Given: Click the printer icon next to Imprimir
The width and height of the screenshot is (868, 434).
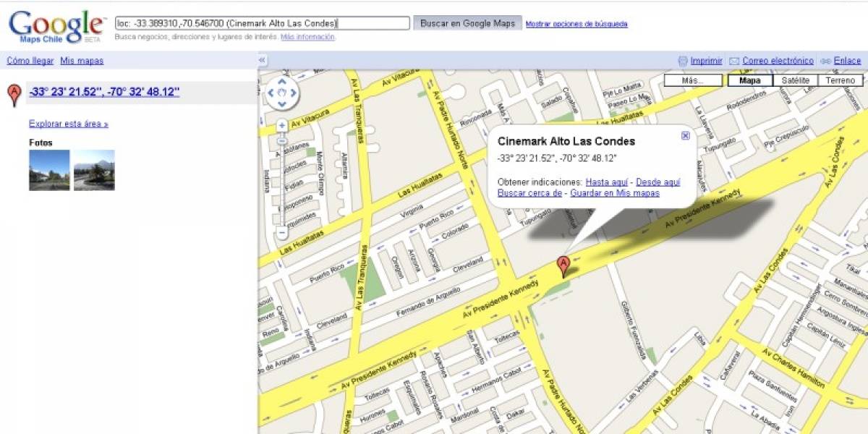Looking at the screenshot, I should [x=683, y=61].
